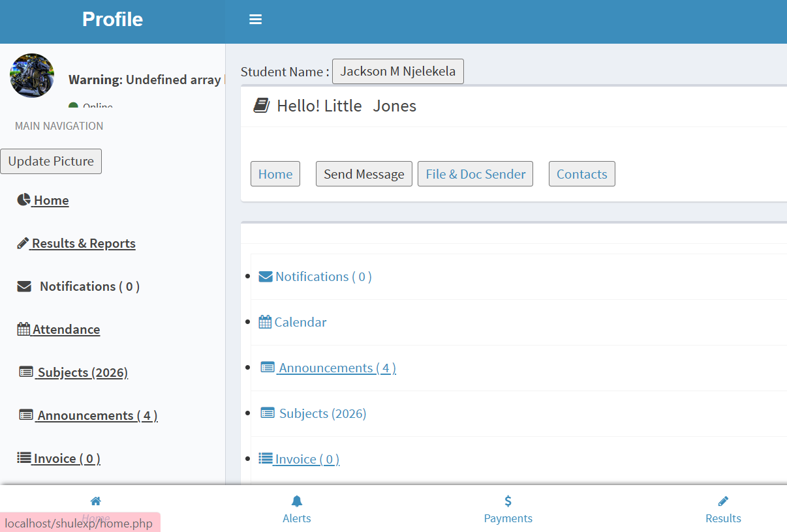787x532 pixels.
Task: Click the Home button under greeting
Action: (x=275, y=174)
